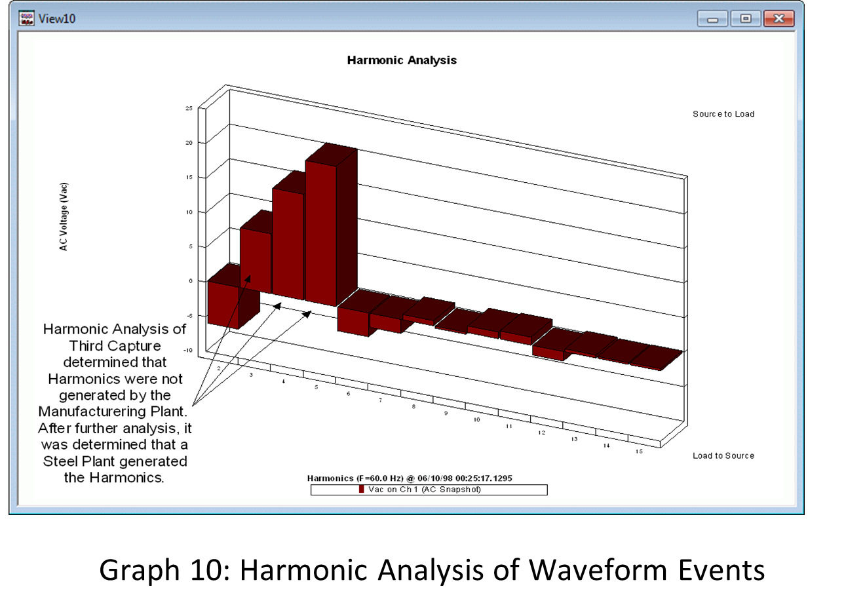This screenshot has height=616, width=865.
Task: Click the Source to Load label
Action: [x=723, y=114]
